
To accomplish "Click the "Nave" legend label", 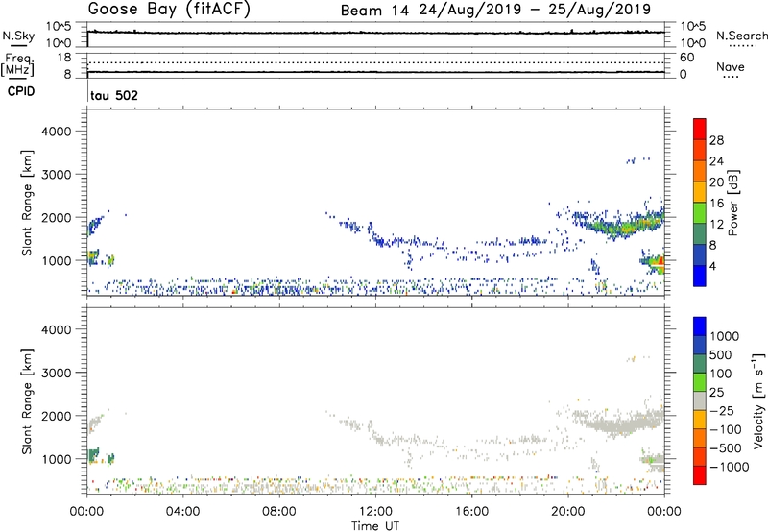I will coord(731,66).
